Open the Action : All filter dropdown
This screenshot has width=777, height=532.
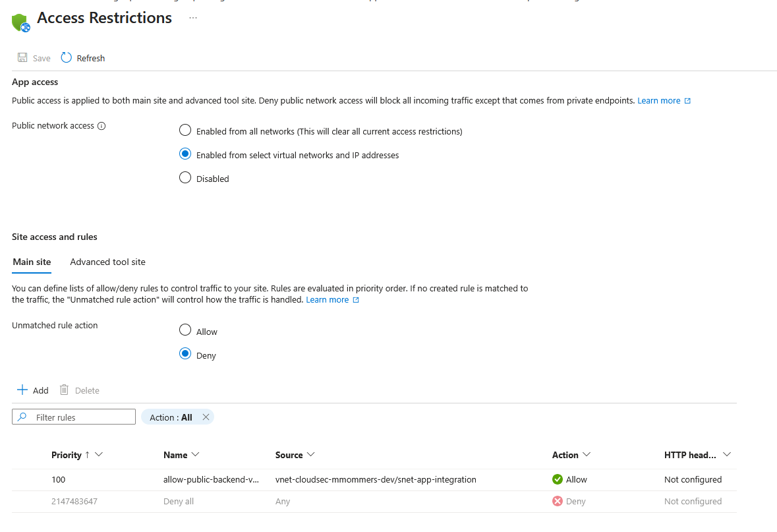(x=171, y=417)
